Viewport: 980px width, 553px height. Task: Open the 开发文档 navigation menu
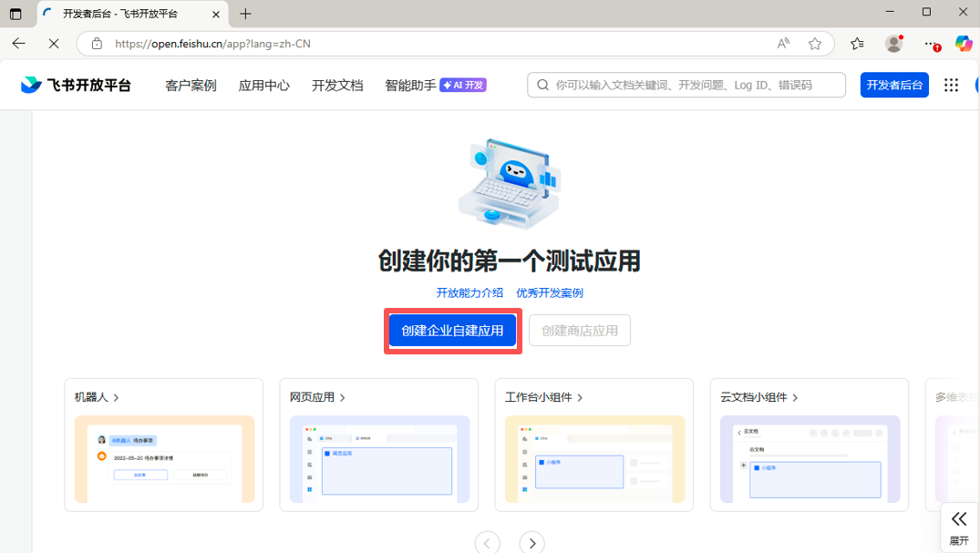pos(336,84)
